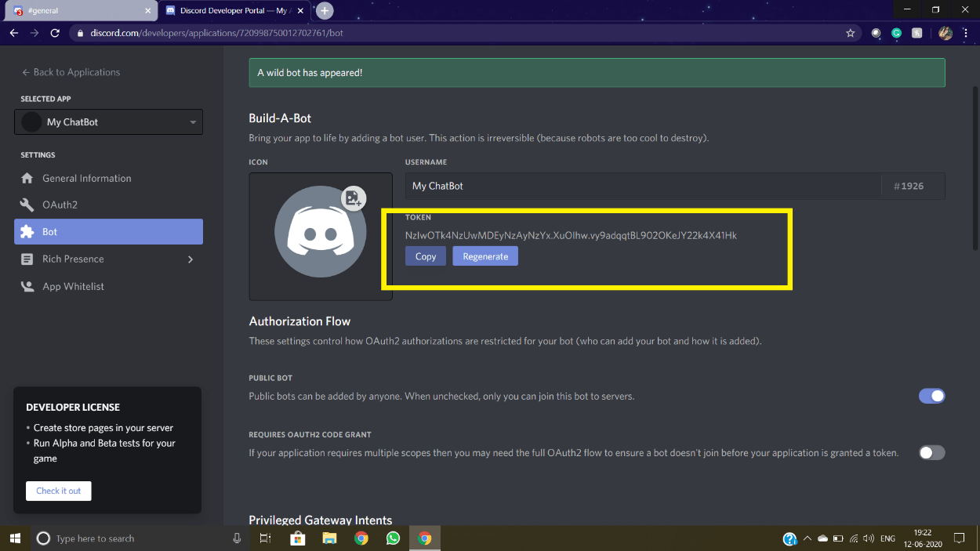Click the taskbar microphone search icon

(237, 538)
